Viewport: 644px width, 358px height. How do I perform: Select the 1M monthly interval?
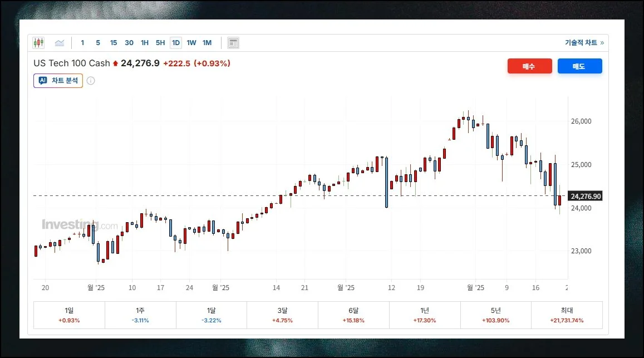(x=207, y=43)
